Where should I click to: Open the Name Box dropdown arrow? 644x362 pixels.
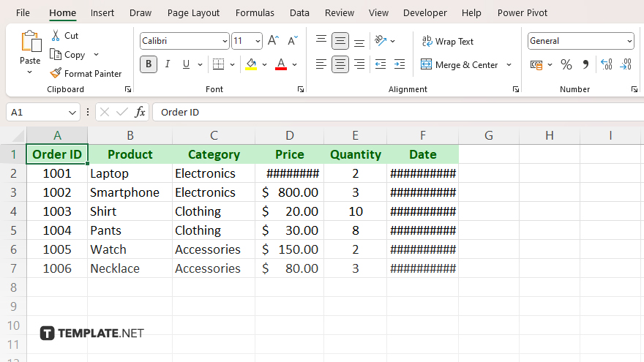click(x=72, y=113)
